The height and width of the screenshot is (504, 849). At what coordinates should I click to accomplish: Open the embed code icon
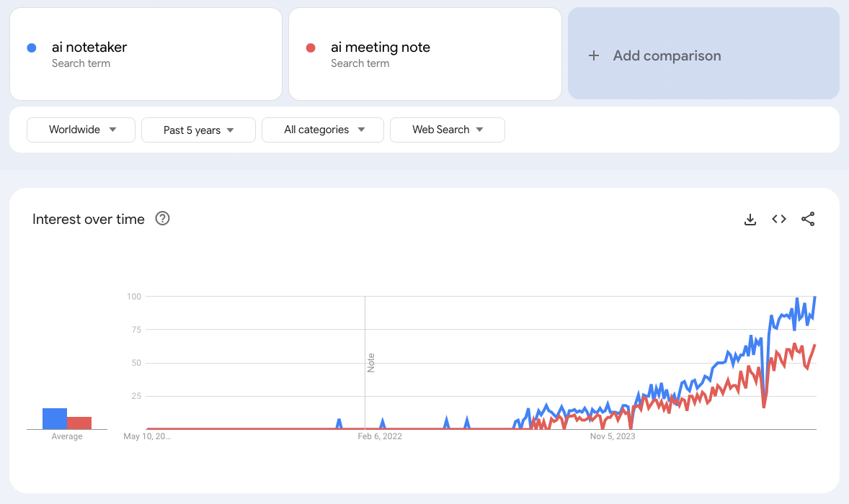tap(779, 220)
